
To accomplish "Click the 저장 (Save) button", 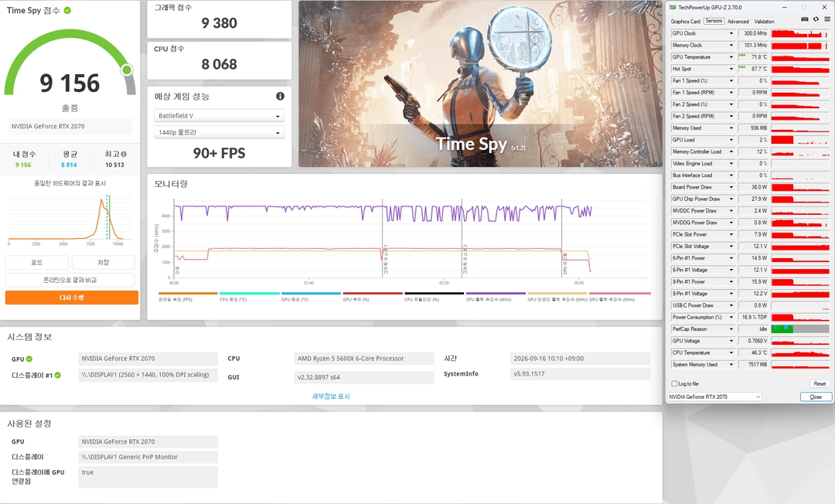I will tap(104, 262).
